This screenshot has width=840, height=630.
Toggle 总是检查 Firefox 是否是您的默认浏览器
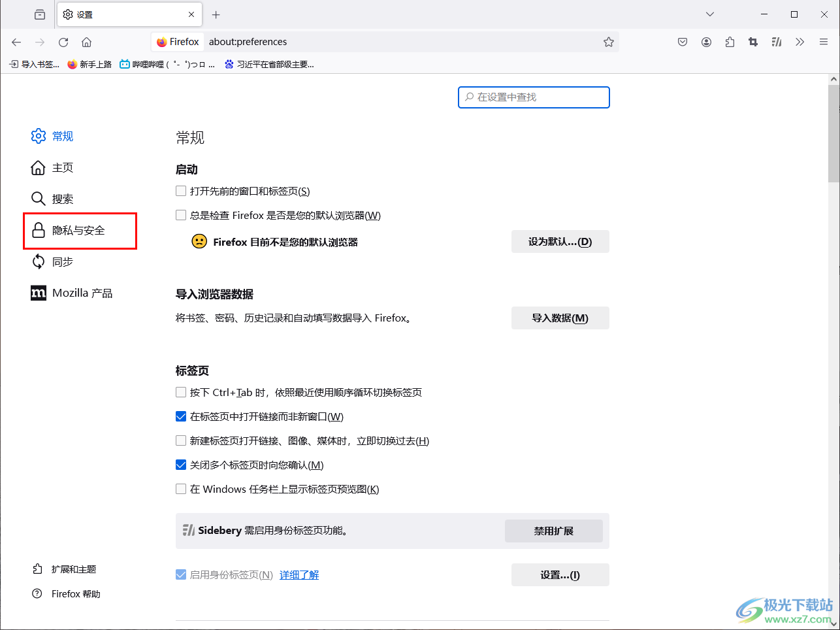[181, 215]
